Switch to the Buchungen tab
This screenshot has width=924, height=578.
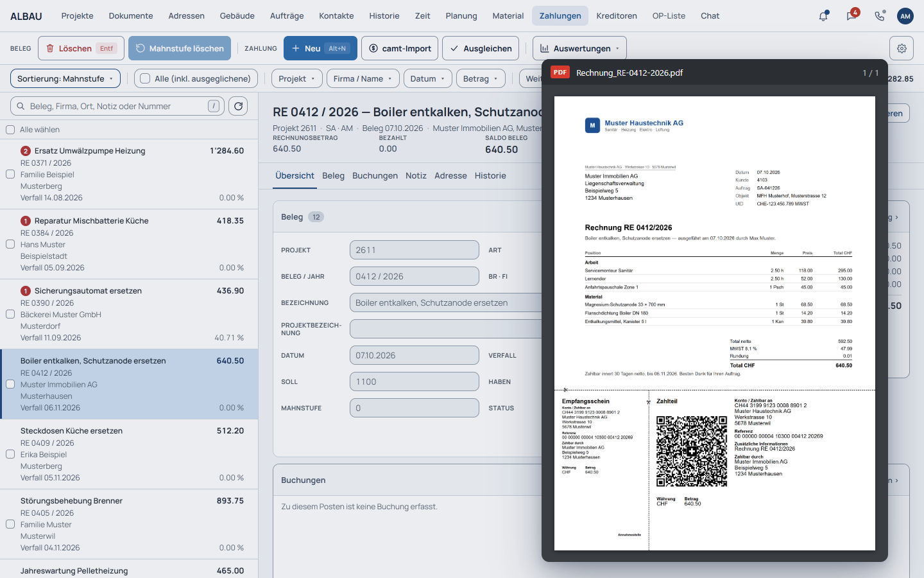(x=375, y=175)
